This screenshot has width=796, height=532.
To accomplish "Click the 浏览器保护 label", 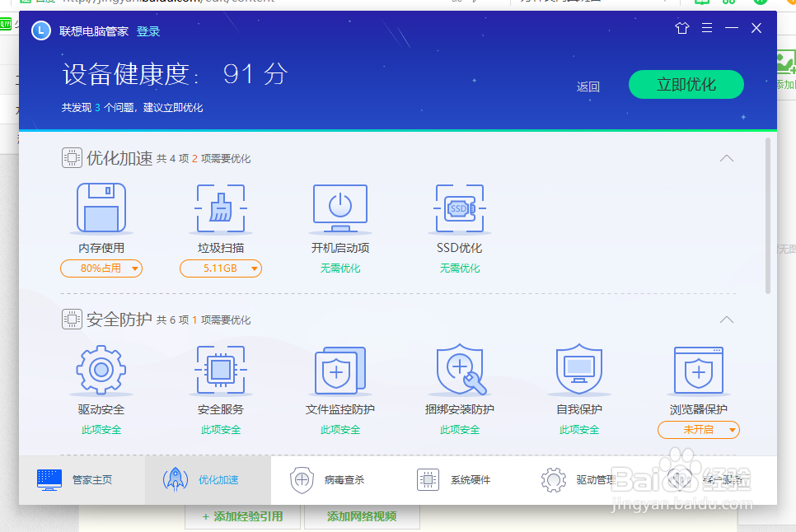I will [x=699, y=409].
